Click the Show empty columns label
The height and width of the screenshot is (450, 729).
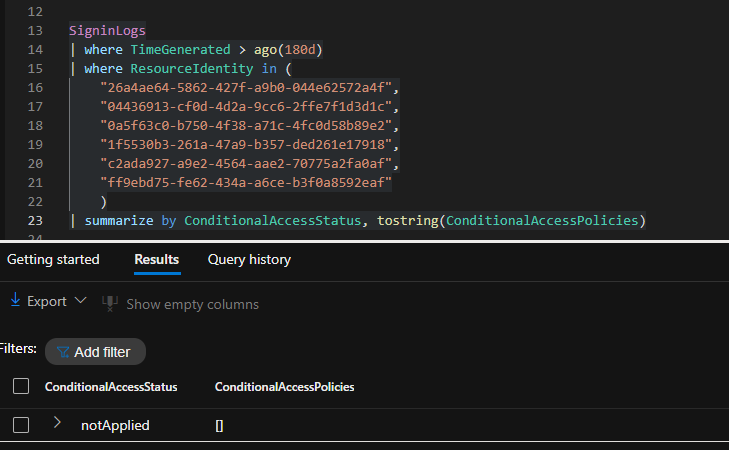pos(192,304)
